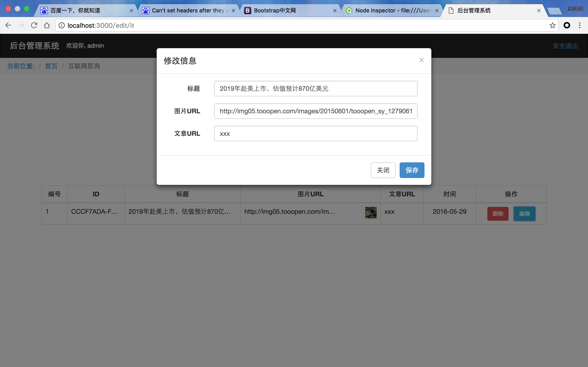Click the 刘明明 profile button
This screenshot has height=367, width=588.
575,9
